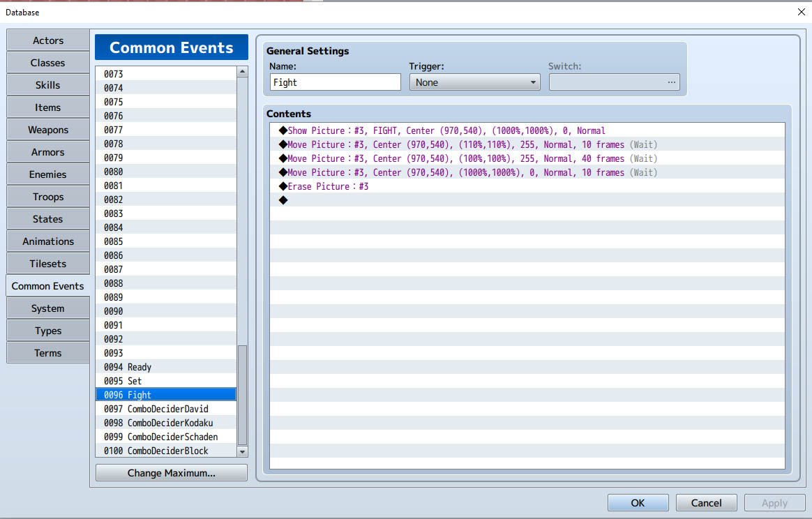Select empty common event 0079
Image resolution: width=812 pixels, height=519 pixels.
coord(166,158)
